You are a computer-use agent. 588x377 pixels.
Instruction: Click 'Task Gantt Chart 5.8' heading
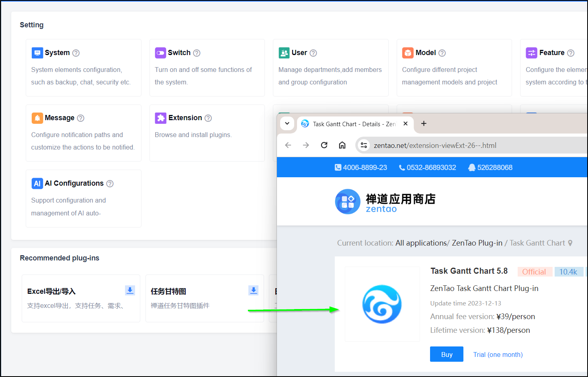click(469, 271)
